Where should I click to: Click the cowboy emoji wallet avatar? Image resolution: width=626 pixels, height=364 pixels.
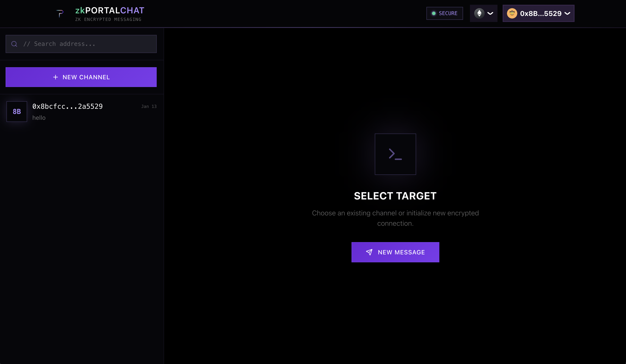coord(512,13)
